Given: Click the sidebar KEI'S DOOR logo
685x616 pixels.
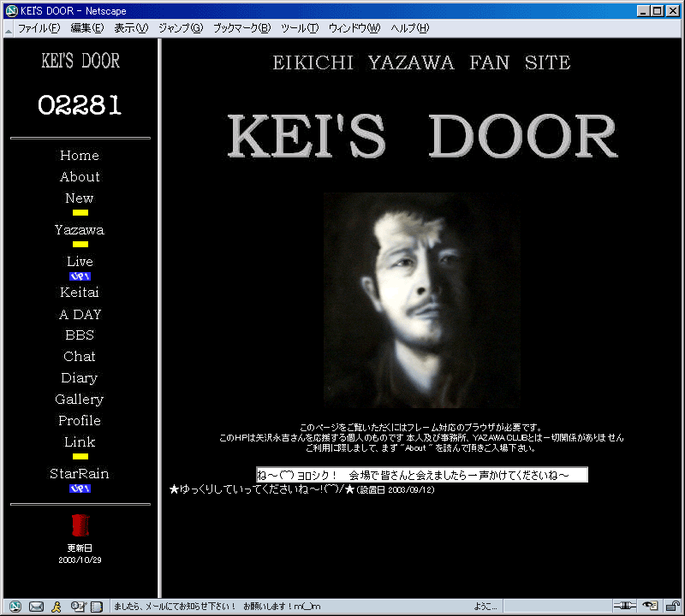Looking at the screenshot, I should click(80, 61).
